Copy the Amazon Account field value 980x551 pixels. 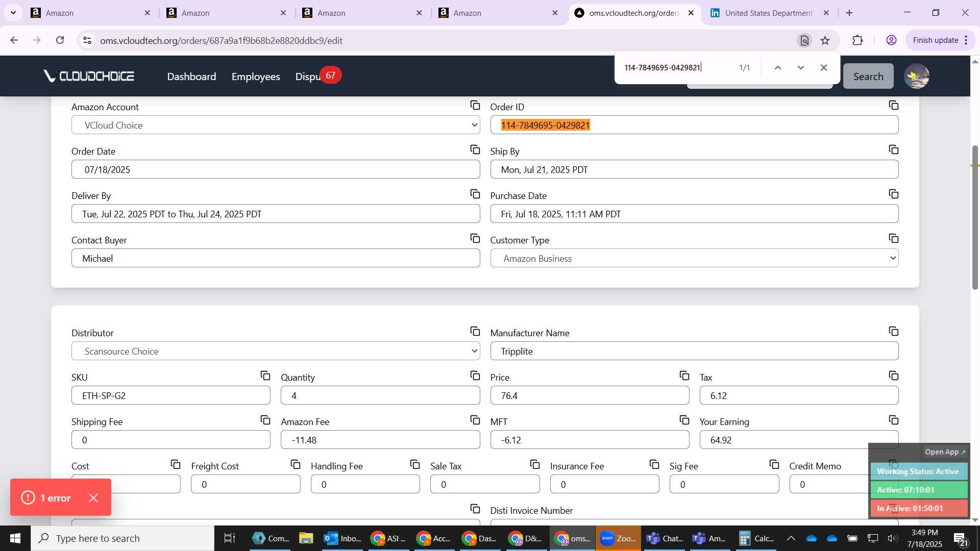coord(475,105)
